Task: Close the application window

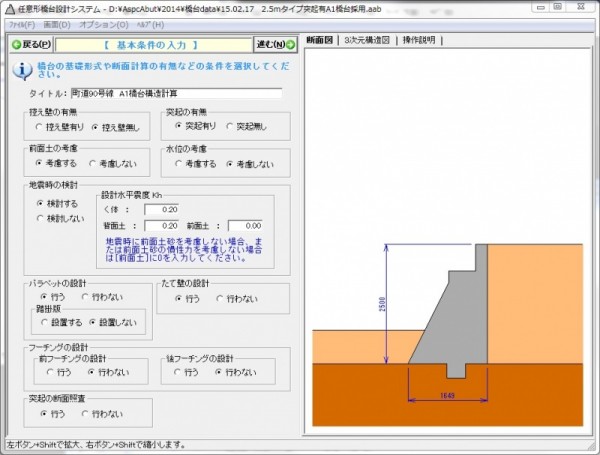Action: (581, 7)
